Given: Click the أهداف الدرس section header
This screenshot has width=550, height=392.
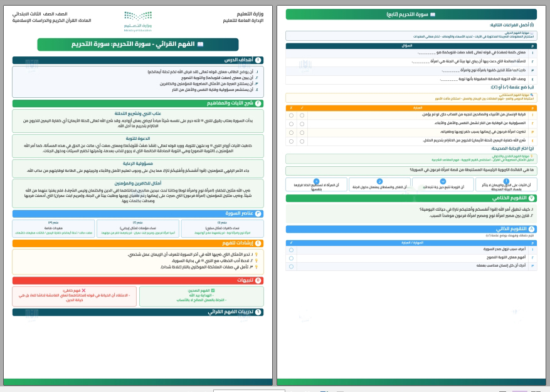Looking at the screenshot, I should tap(138, 60).
